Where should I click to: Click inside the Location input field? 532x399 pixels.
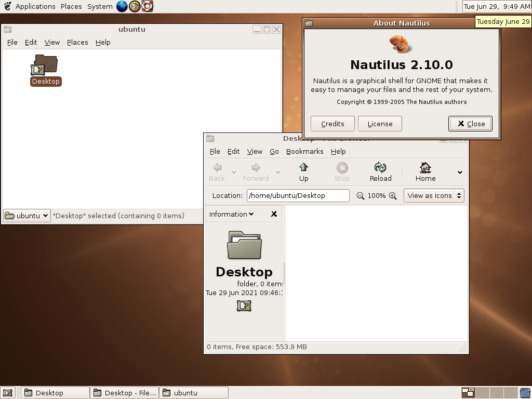coord(298,196)
